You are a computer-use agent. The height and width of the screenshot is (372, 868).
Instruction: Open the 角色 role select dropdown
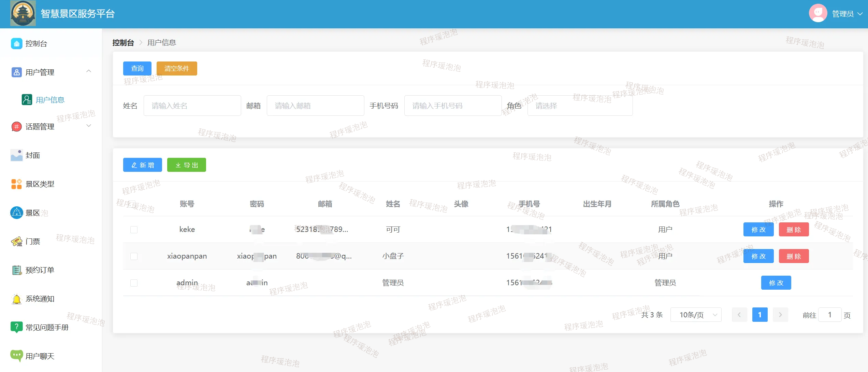pyautogui.click(x=580, y=106)
